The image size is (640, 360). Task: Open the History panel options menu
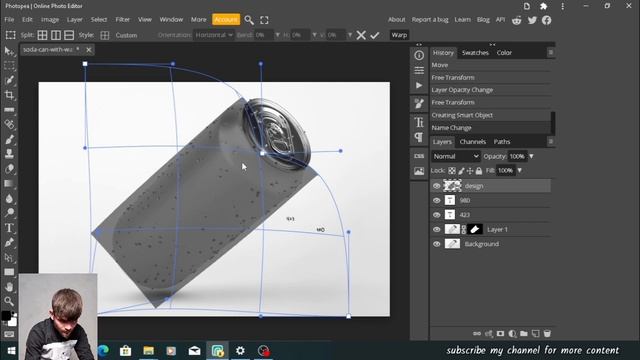coord(551,52)
